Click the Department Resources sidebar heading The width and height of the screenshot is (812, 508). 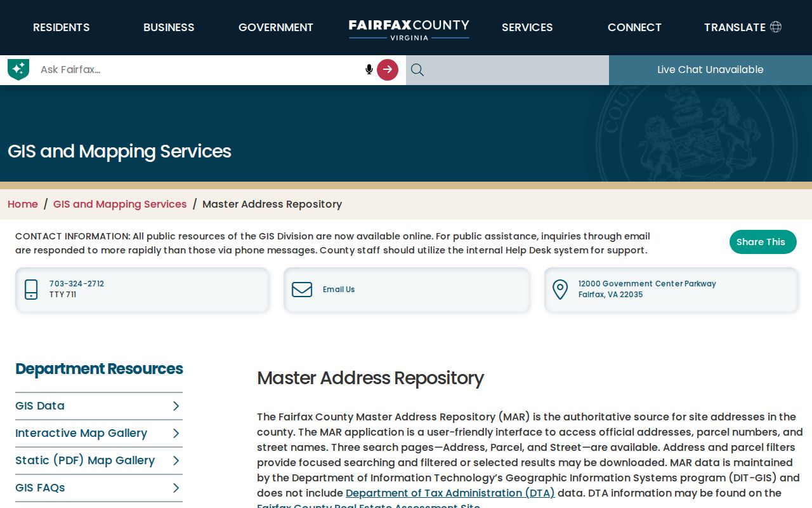(99, 369)
